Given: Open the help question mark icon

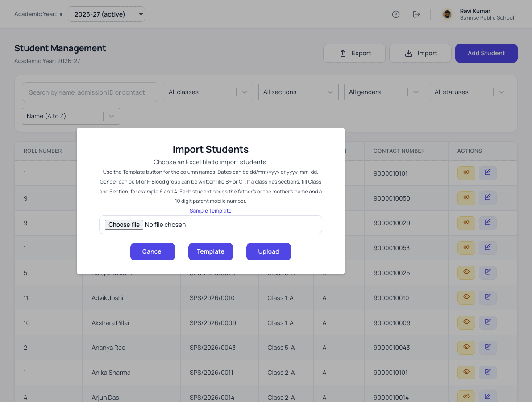Looking at the screenshot, I should point(395,14).
